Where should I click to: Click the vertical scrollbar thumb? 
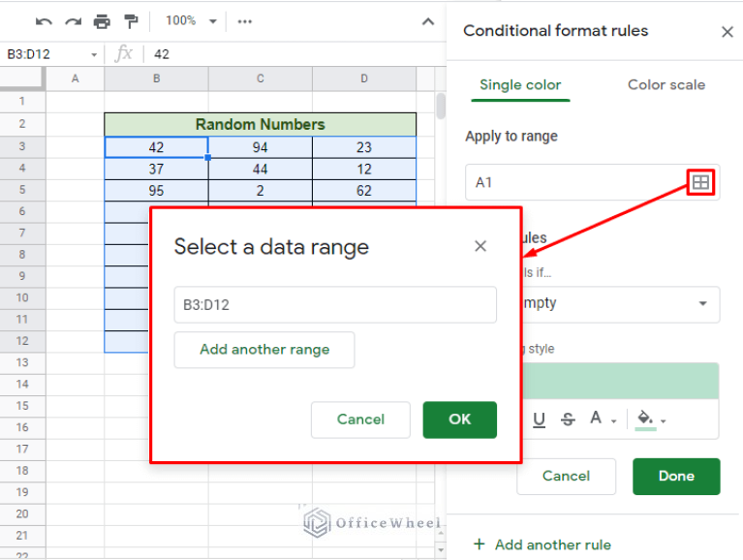point(441,106)
